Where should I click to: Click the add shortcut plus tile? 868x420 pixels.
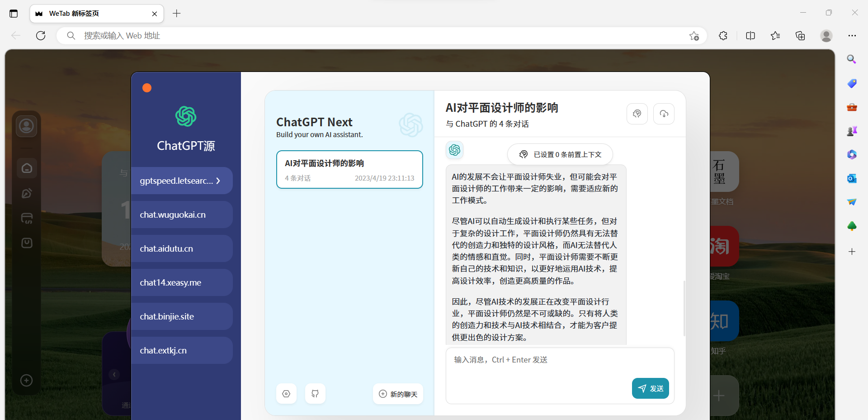click(724, 396)
